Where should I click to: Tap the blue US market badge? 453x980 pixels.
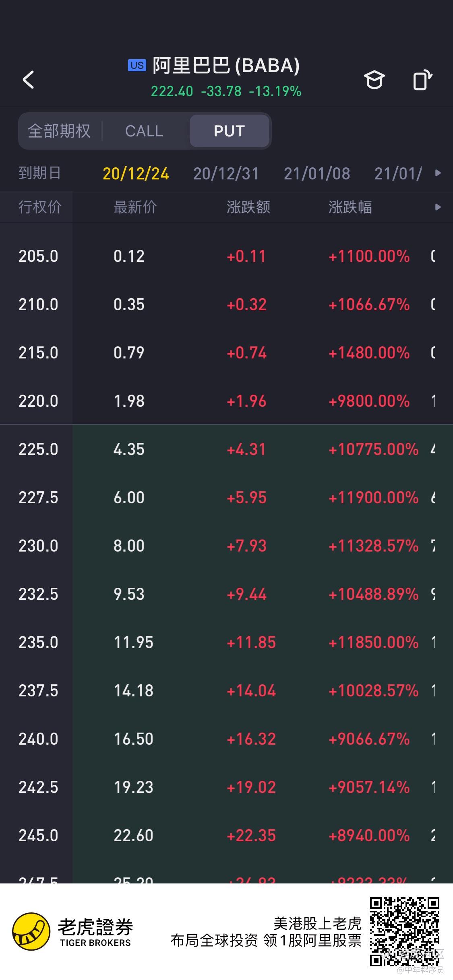click(137, 66)
